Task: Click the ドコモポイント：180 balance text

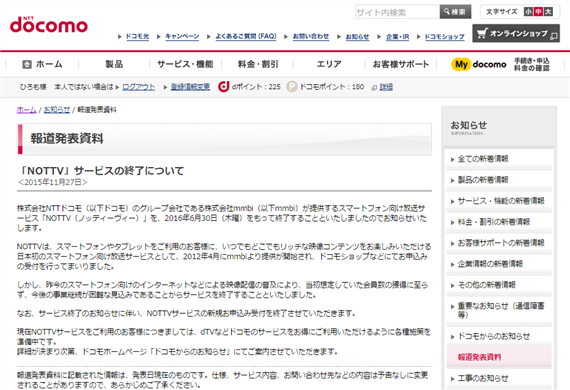Action: tap(331, 87)
